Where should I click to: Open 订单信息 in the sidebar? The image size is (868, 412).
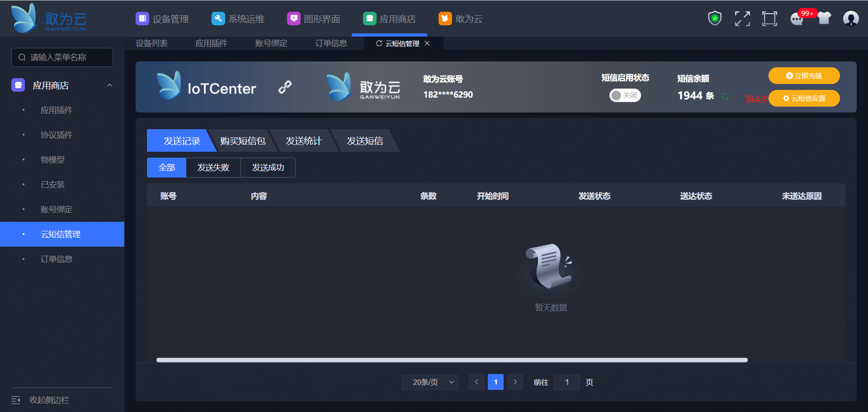57,259
